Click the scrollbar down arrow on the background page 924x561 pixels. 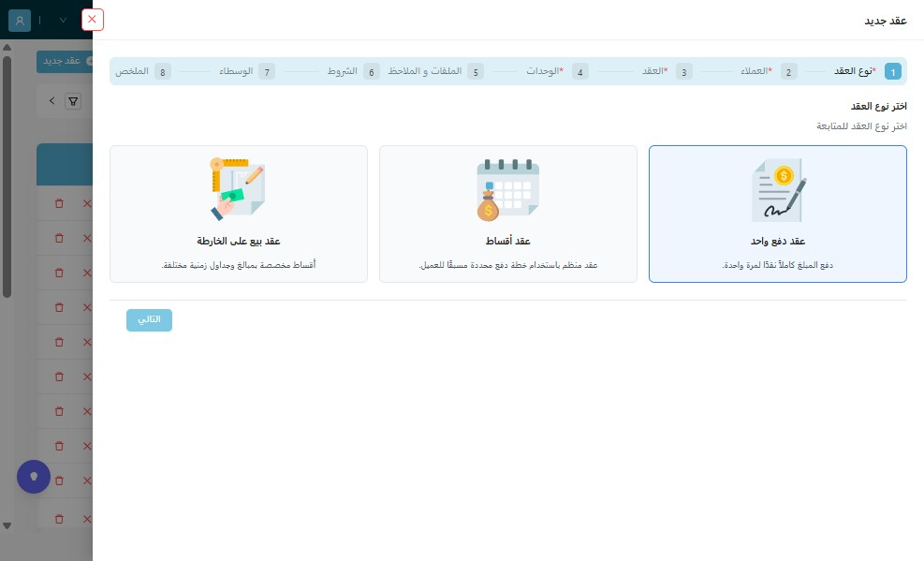pos(7,525)
